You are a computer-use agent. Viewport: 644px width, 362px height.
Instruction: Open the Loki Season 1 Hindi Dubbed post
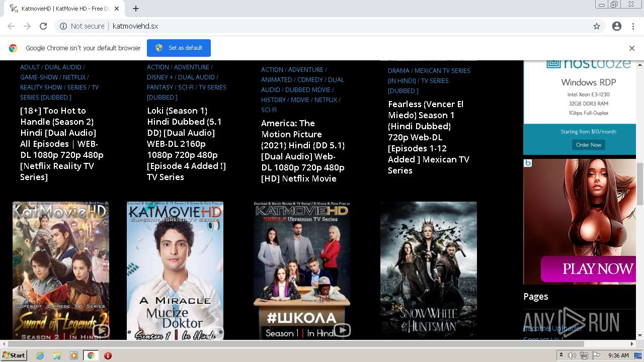(x=186, y=144)
